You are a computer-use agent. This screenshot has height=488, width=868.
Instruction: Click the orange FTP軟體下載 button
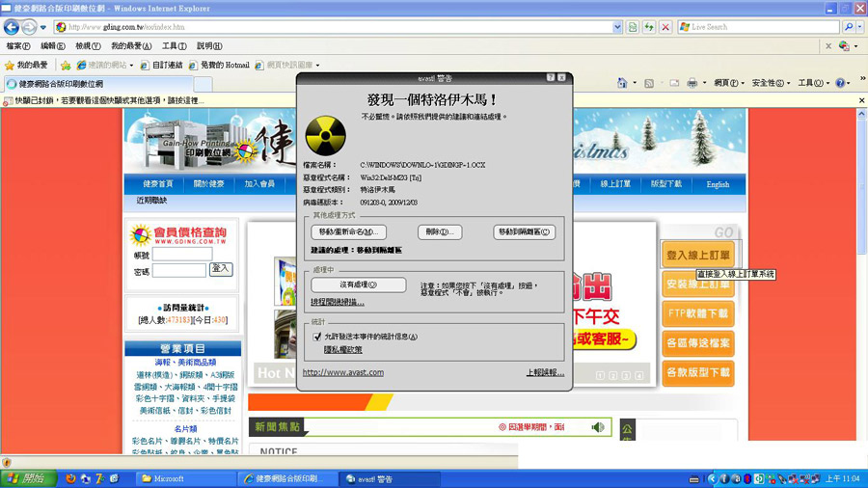pos(698,313)
